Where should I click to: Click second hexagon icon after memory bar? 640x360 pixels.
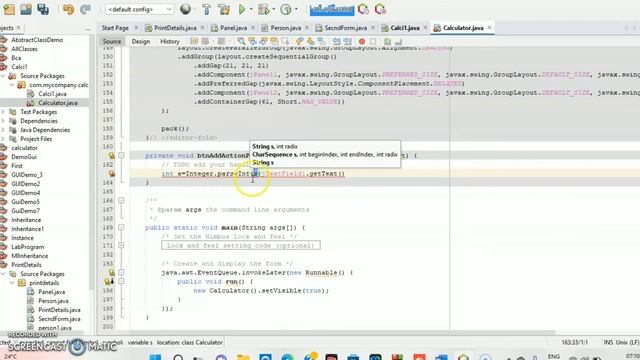[380, 9]
